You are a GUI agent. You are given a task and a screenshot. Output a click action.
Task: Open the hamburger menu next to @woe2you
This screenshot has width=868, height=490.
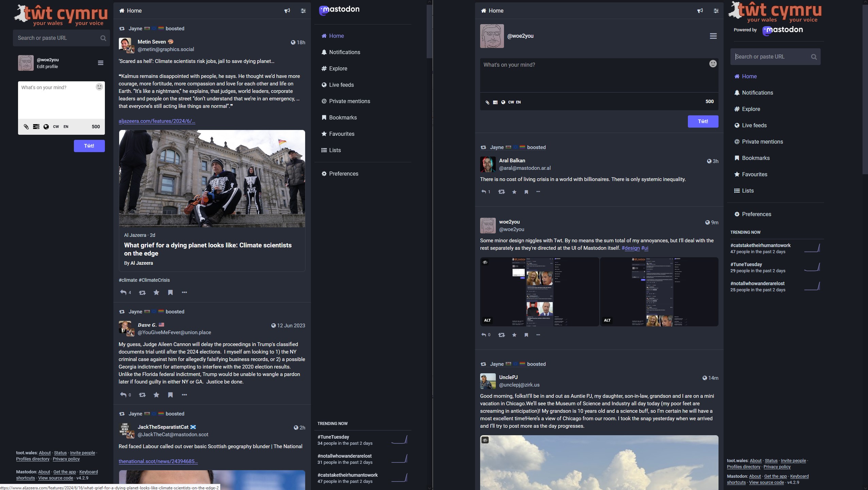click(100, 63)
